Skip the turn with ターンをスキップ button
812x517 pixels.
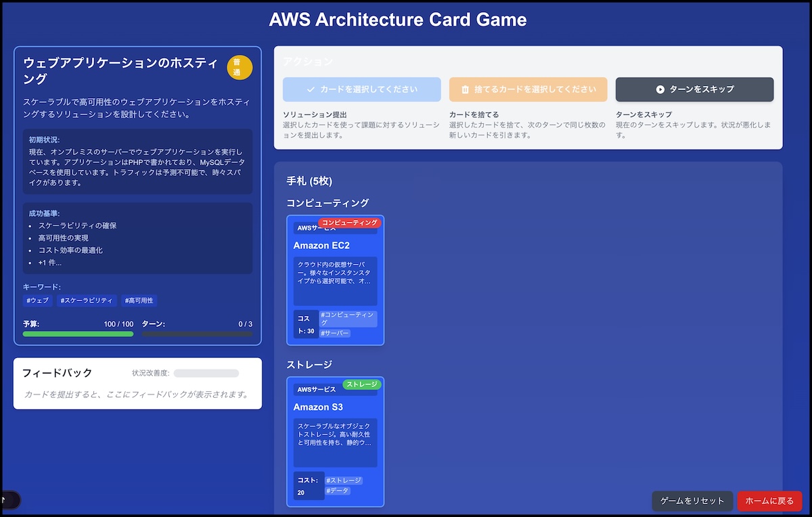coord(694,89)
